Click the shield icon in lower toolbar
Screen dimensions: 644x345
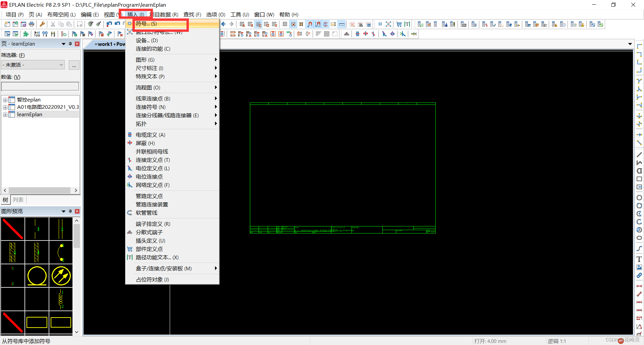pos(366,34)
